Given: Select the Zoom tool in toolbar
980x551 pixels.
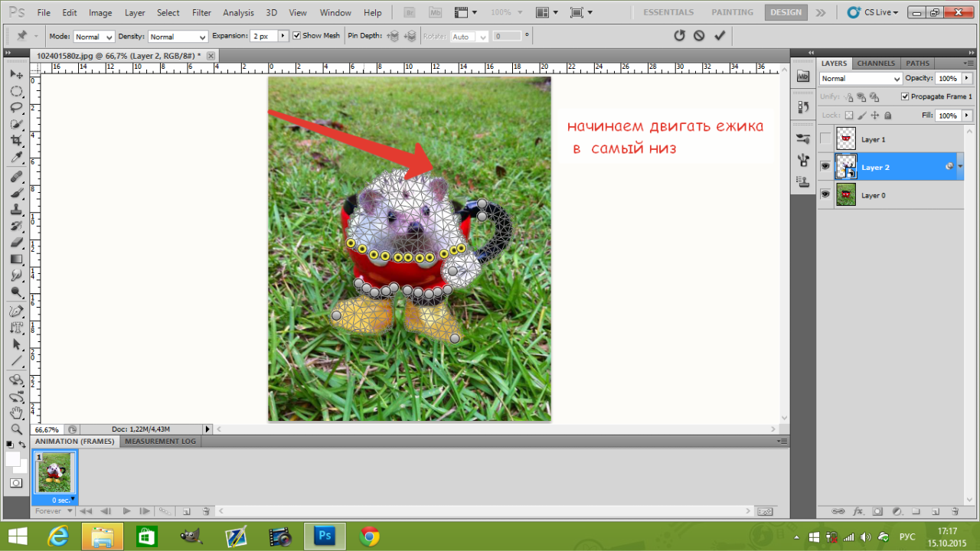Looking at the screenshot, I should (16, 429).
